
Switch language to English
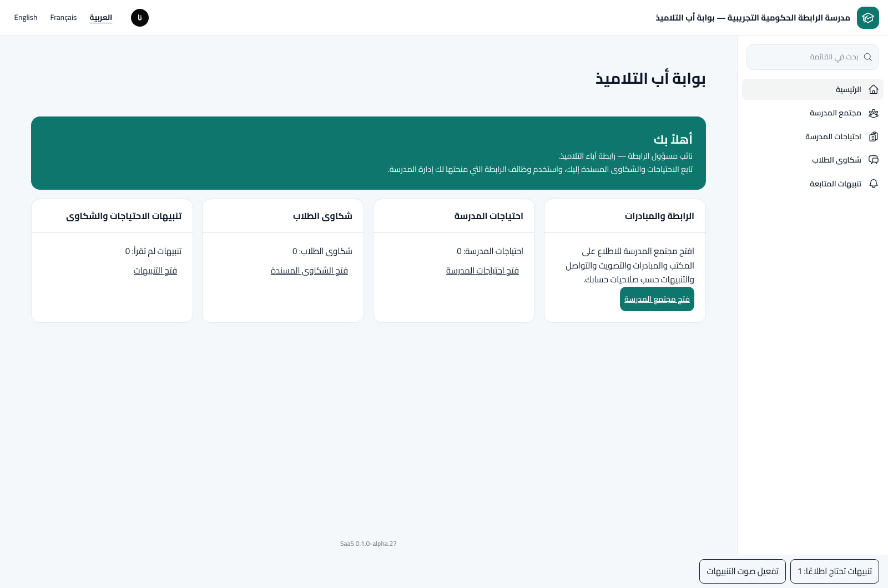[x=26, y=18]
